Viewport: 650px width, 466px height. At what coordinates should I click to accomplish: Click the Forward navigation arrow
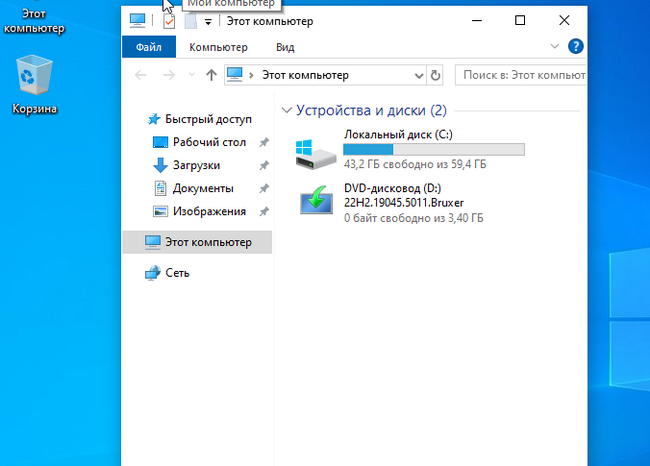(x=169, y=75)
